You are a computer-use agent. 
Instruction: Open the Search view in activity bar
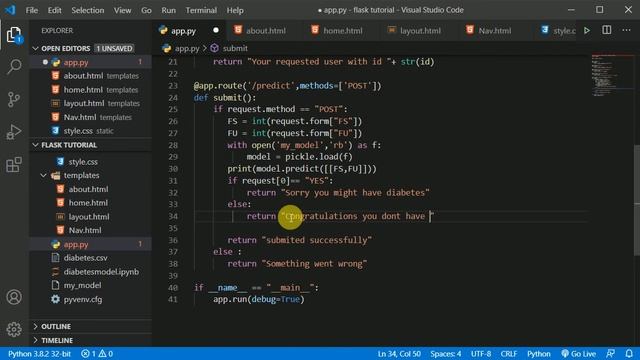click(14, 67)
